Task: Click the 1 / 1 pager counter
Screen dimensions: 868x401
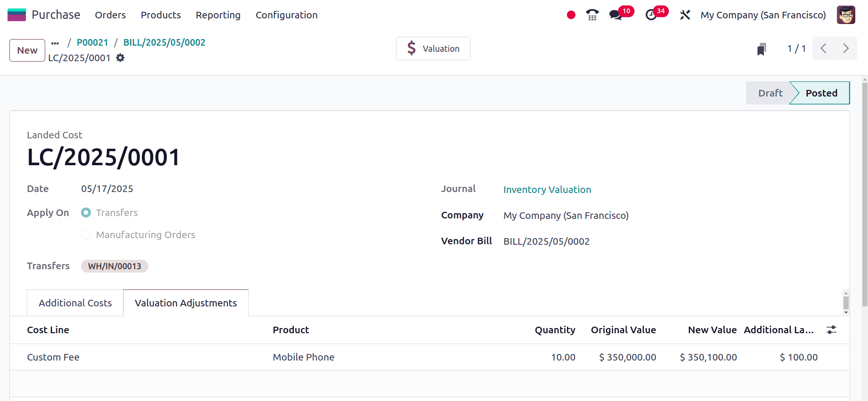Action: pos(796,48)
